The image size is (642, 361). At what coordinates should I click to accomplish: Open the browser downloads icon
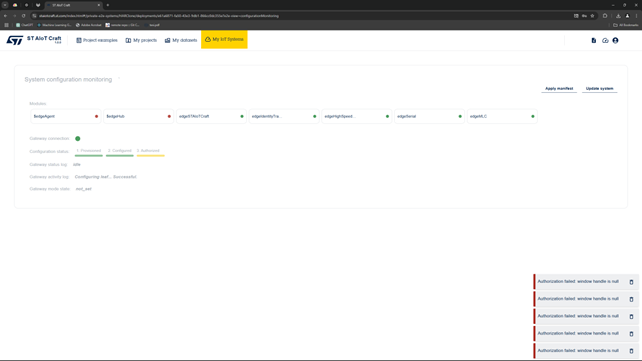tap(618, 16)
